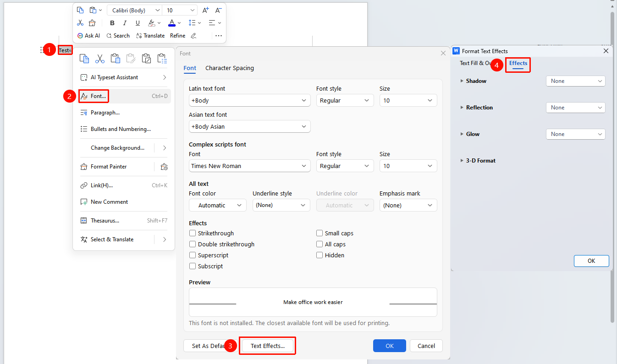Click Cancel in the Font dialog

426,346
